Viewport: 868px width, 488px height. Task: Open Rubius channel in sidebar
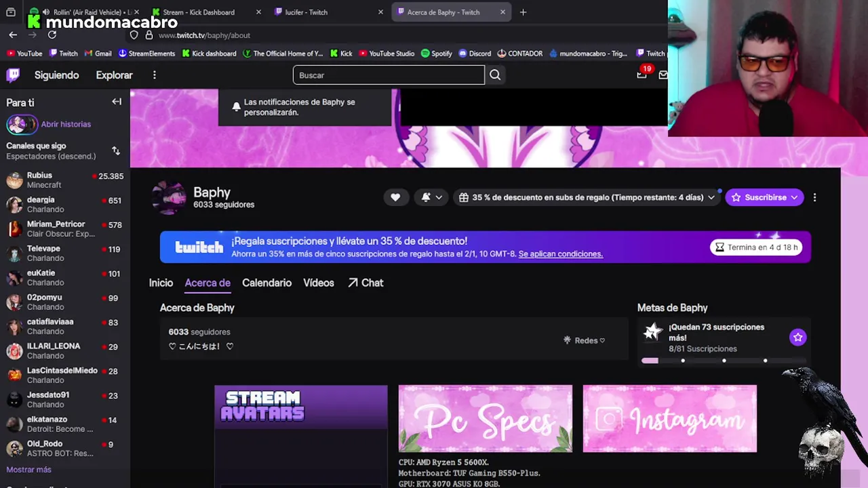65,180
